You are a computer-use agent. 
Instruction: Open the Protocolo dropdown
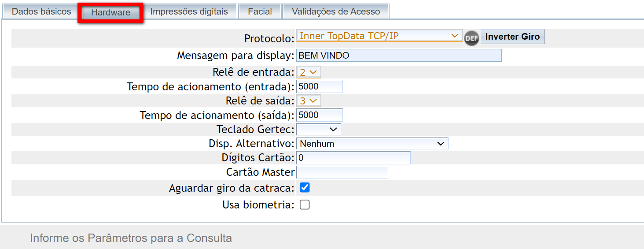tap(379, 36)
